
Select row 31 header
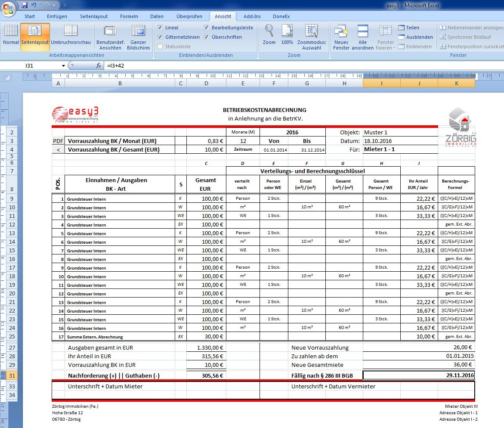tap(12, 375)
